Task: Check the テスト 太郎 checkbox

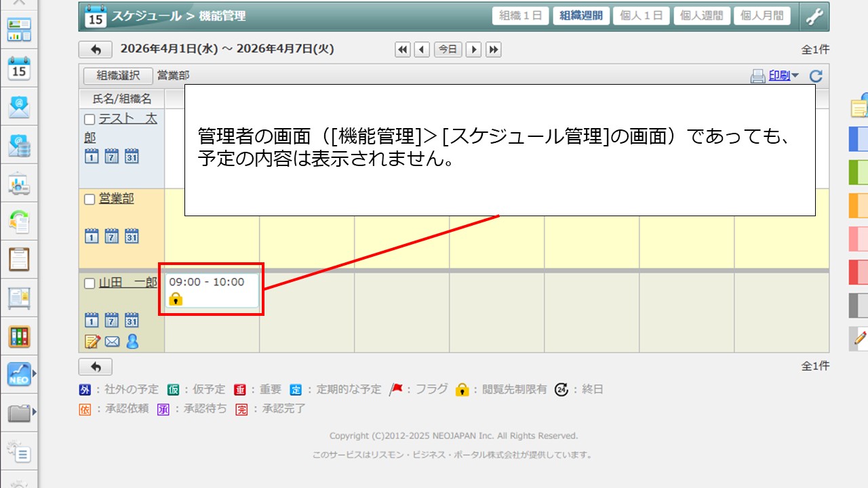Action: (90, 119)
